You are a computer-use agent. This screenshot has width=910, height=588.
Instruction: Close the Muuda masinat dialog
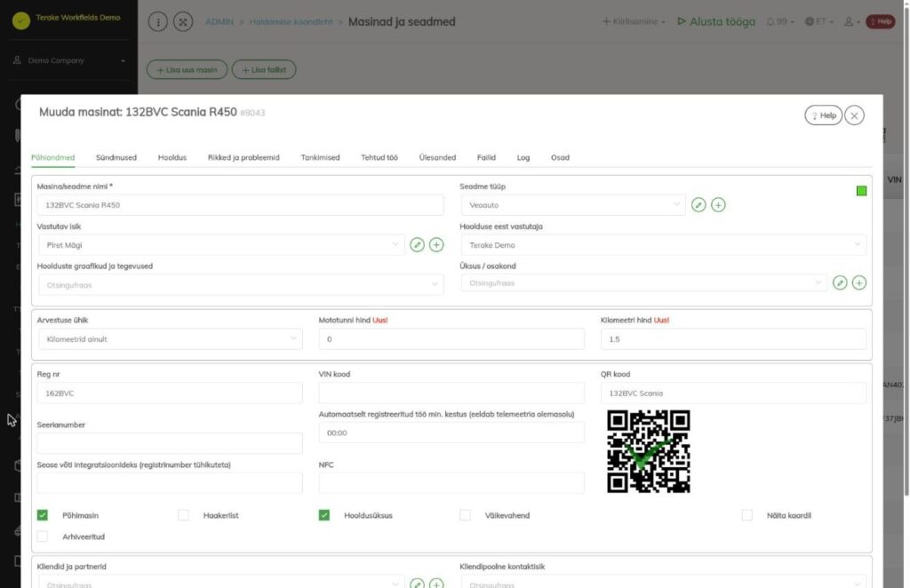click(x=854, y=115)
